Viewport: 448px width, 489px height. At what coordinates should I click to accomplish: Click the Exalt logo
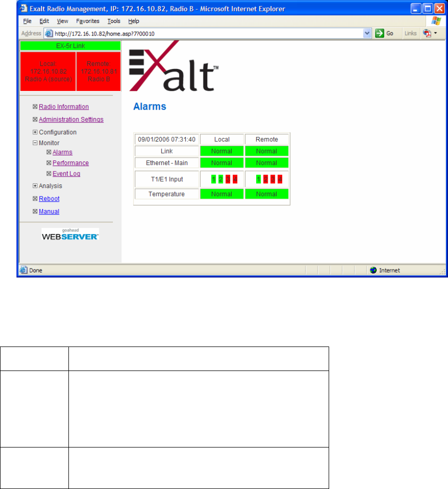(x=173, y=66)
